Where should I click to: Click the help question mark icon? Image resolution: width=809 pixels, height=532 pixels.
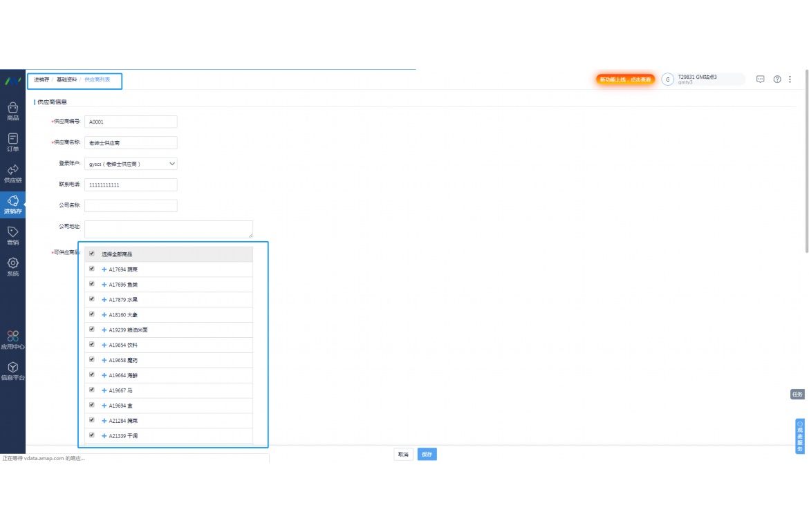coord(777,79)
